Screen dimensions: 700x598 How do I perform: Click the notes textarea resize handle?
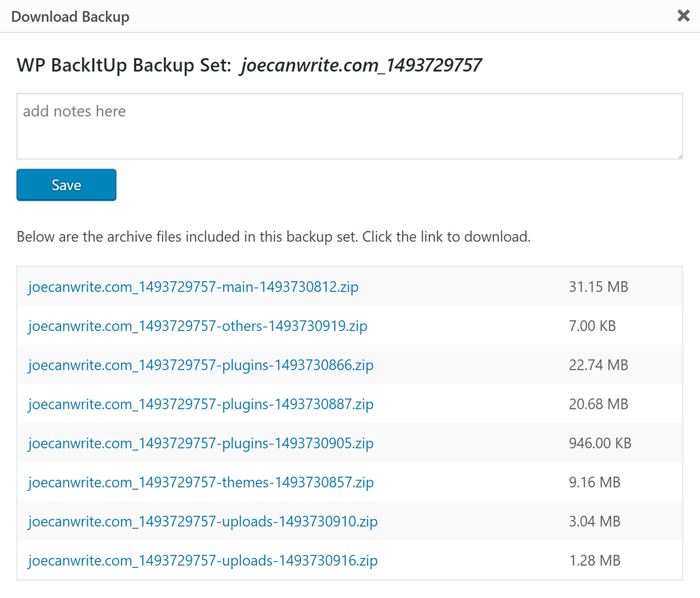click(x=679, y=156)
